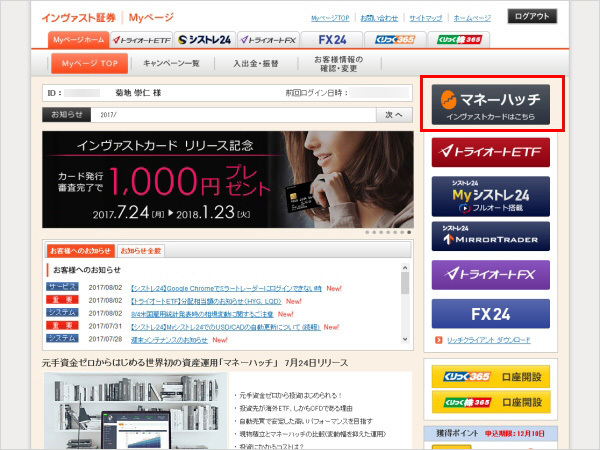
Task: Open the サイトマップ header link
Action: click(426, 18)
